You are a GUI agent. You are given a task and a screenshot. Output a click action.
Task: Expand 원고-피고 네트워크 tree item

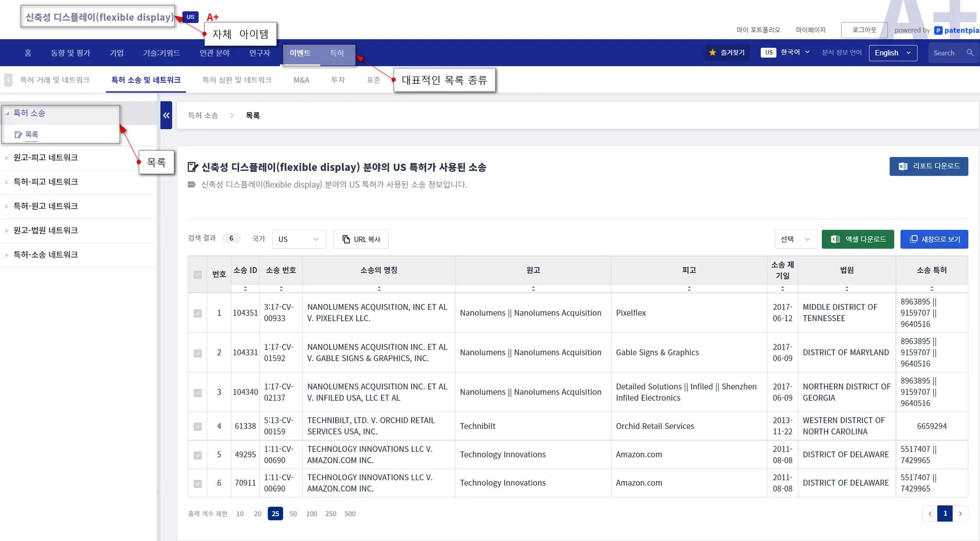pos(45,158)
